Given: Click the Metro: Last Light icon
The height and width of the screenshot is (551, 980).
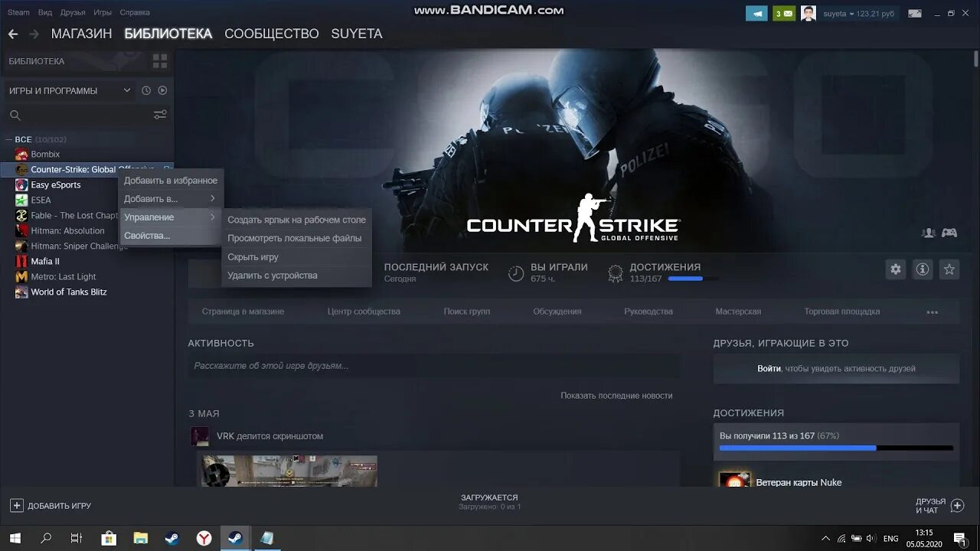Looking at the screenshot, I should [21, 276].
